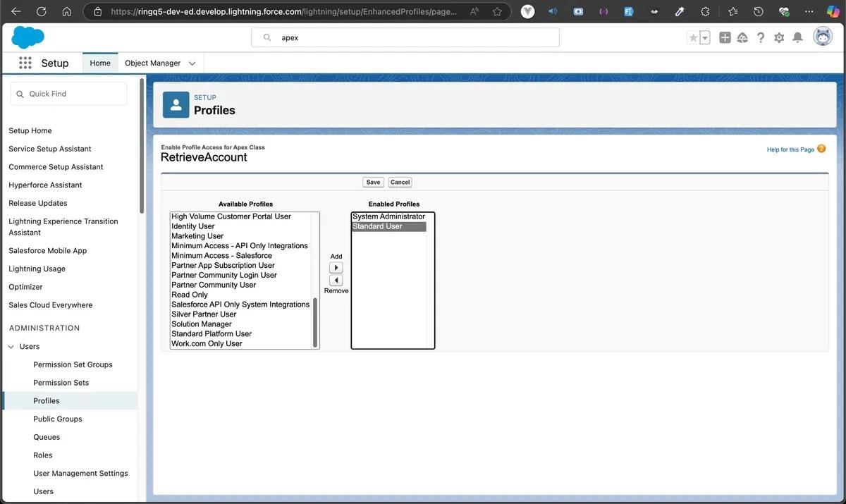This screenshot has width=846, height=504.
Task: Open the setup gear icon menu
Action: pyautogui.click(x=779, y=37)
